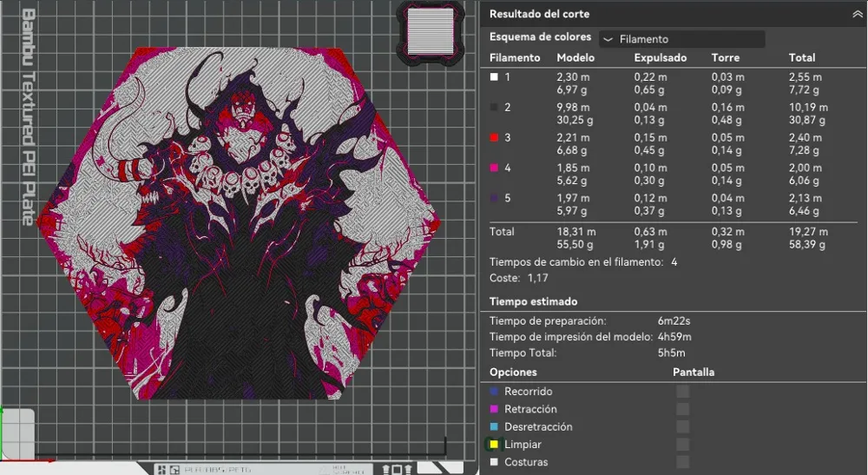This screenshot has width=868, height=475.
Task: Click the Tiempo estimado section heading
Action: [533, 301]
